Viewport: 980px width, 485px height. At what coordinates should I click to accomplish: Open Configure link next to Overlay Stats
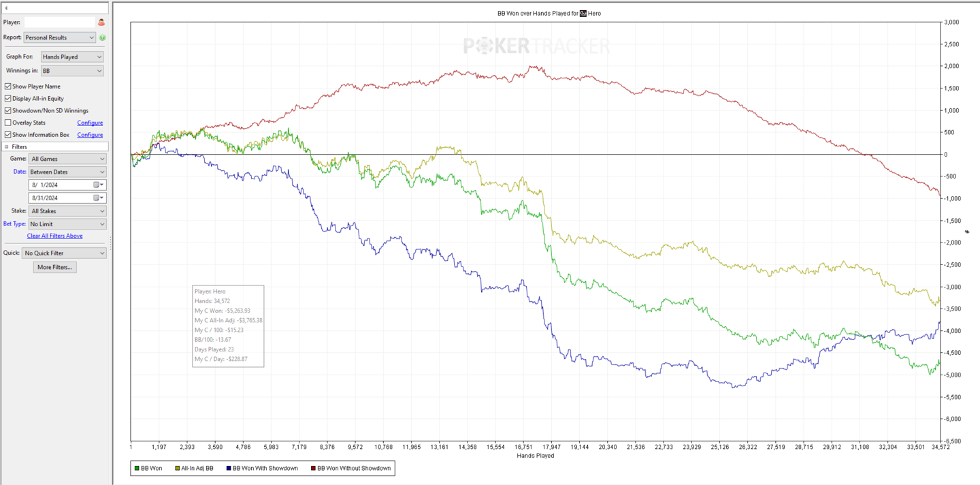(90, 123)
